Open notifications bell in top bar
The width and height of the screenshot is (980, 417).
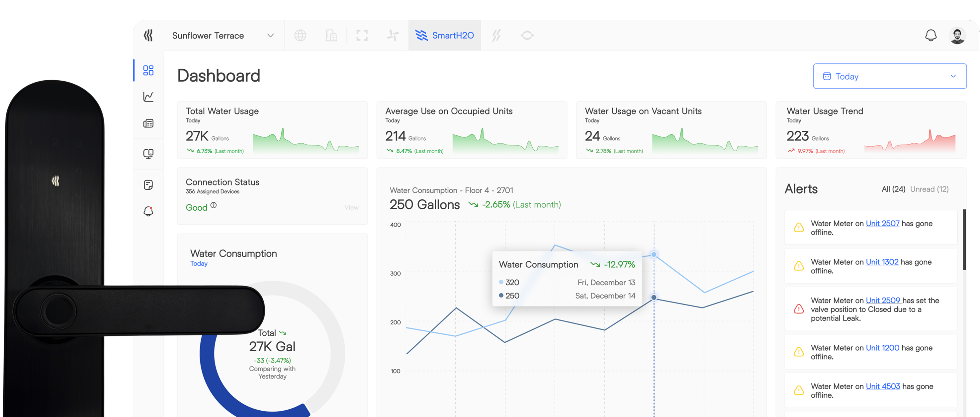[x=931, y=35]
